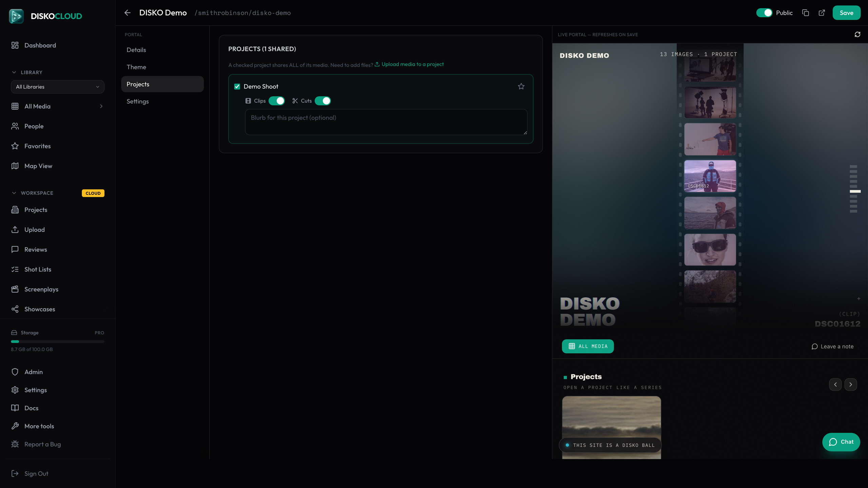The width and height of the screenshot is (868, 488).
Task: Click the storage usage progress bar
Action: [58, 342]
